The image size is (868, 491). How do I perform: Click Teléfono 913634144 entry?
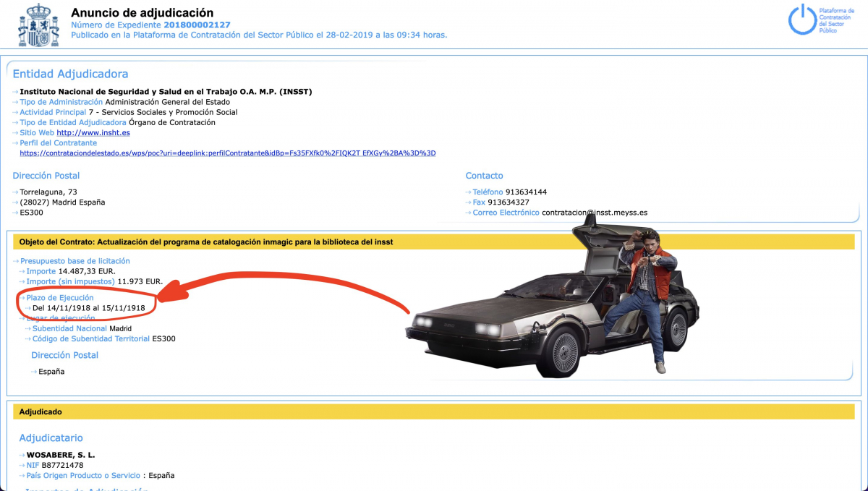point(509,192)
